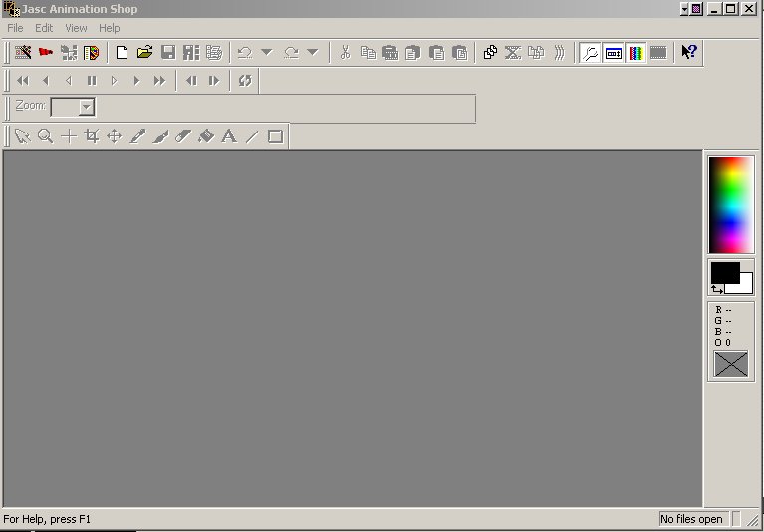Click the crossed-out filmstrip delete icon
Viewport: 764px width, 532px height.
[x=513, y=52]
